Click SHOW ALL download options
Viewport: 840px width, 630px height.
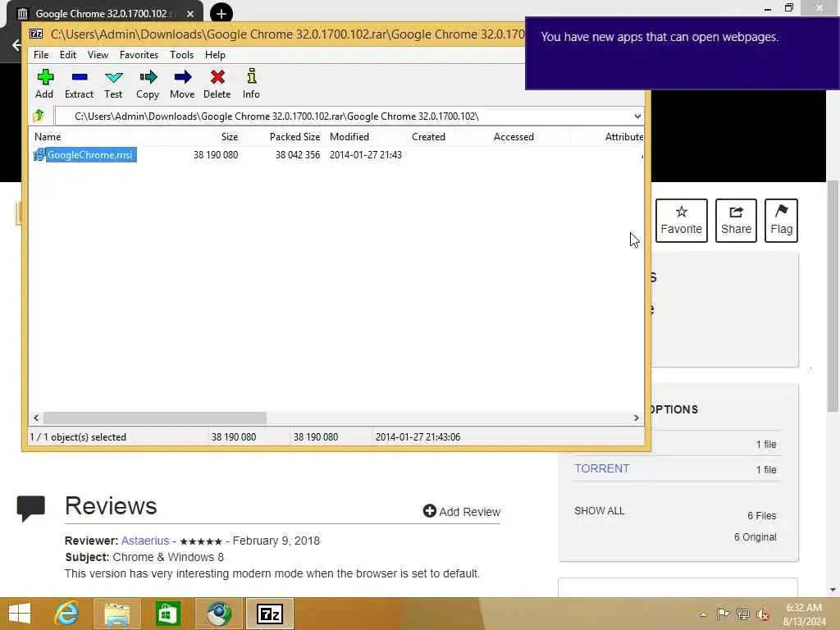[600, 510]
